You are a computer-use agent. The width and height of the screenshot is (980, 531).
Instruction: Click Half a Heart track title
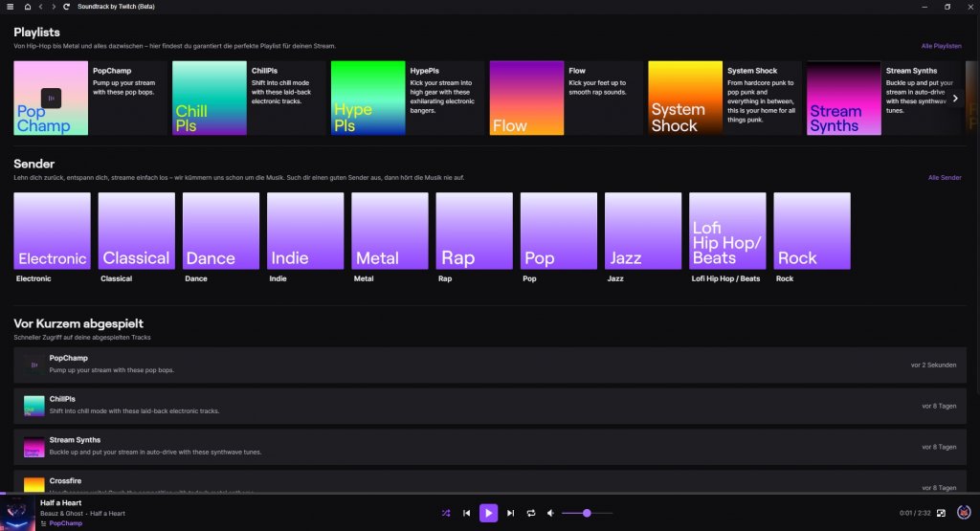(60, 503)
